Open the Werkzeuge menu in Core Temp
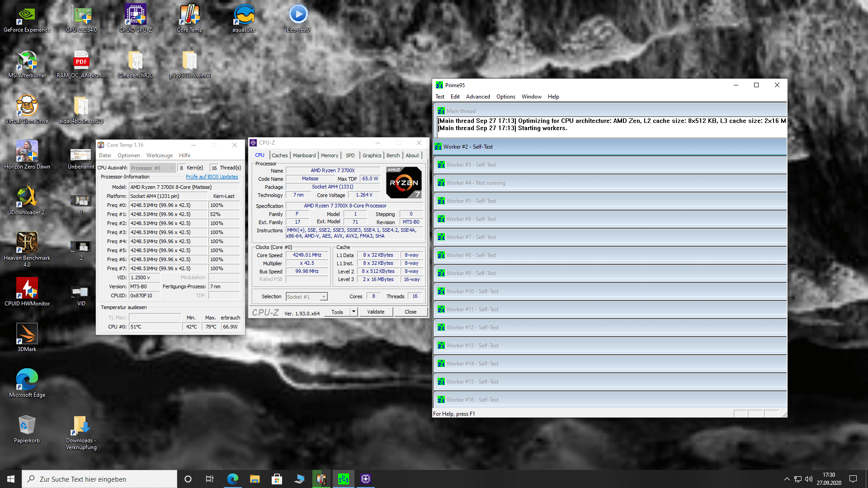The image size is (868, 488). coord(159,155)
